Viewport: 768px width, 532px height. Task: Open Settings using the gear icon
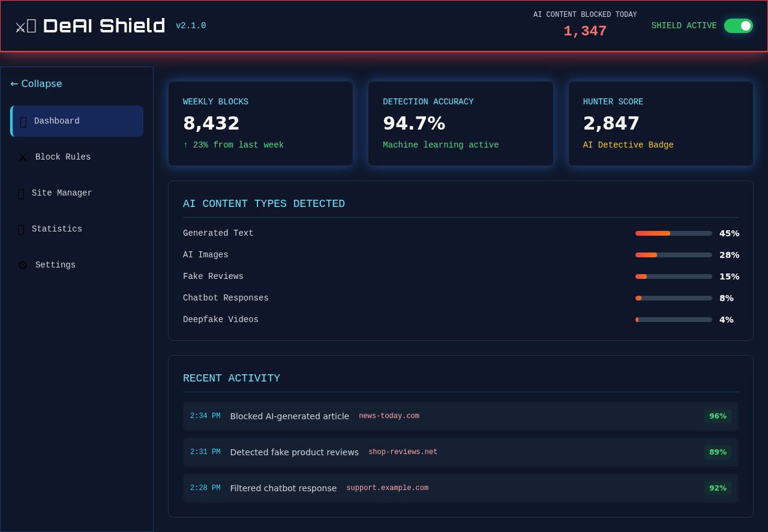point(22,265)
